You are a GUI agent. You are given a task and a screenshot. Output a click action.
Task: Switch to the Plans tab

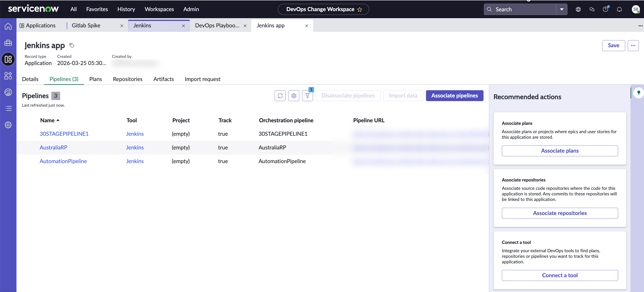(95, 79)
